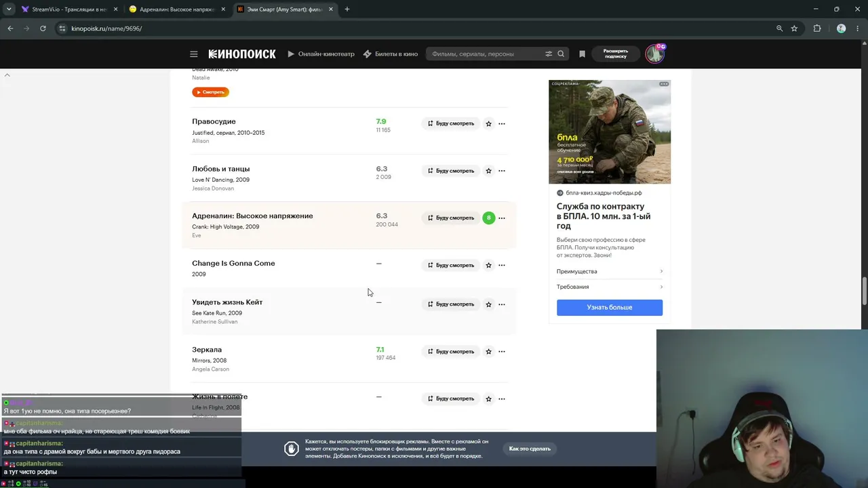Switch to the Адреналин: Высокое напряжение tab
The width and height of the screenshot is (868, 488).
178,9
